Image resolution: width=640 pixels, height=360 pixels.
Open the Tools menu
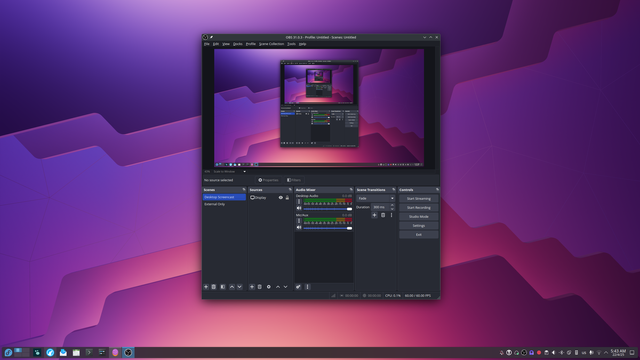pos(291,44)
